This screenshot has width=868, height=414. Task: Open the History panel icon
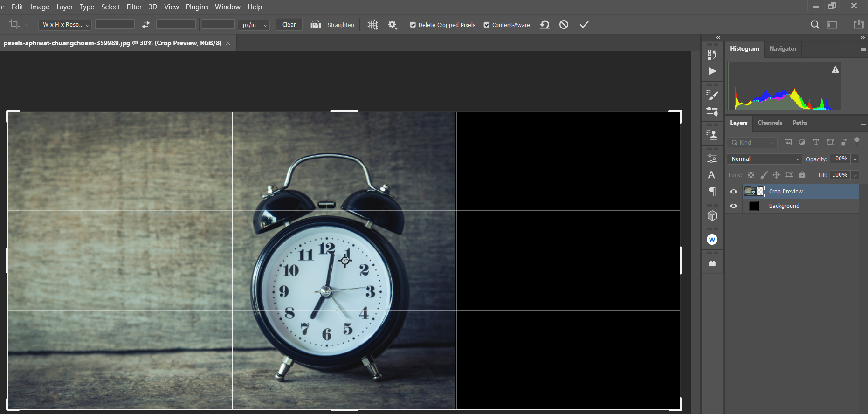click(712, 55)
